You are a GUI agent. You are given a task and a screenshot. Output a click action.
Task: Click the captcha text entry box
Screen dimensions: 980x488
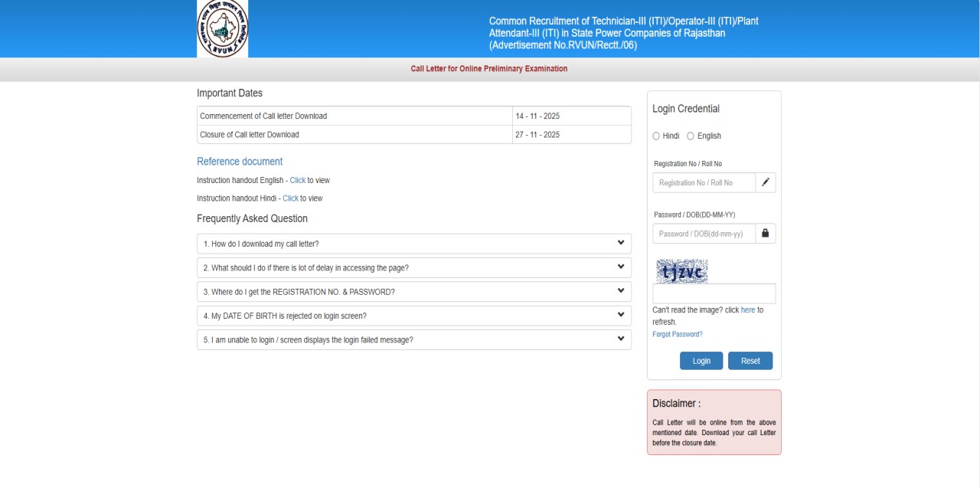(x=714, y=293)
